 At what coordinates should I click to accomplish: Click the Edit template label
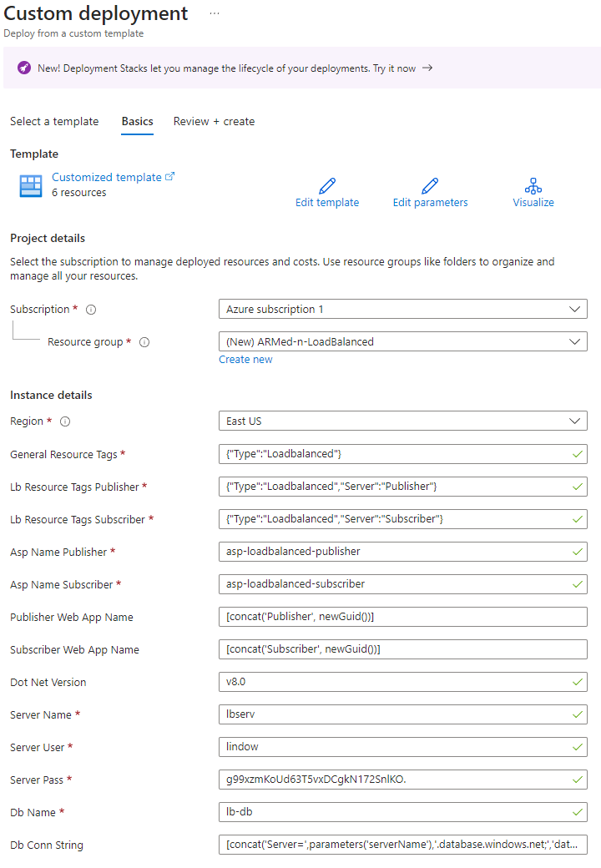pos(327,203)
